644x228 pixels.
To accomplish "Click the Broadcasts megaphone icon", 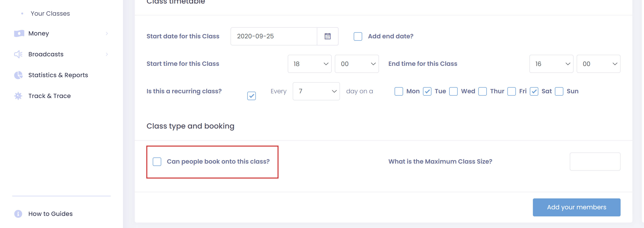I will tap(18, 54).
